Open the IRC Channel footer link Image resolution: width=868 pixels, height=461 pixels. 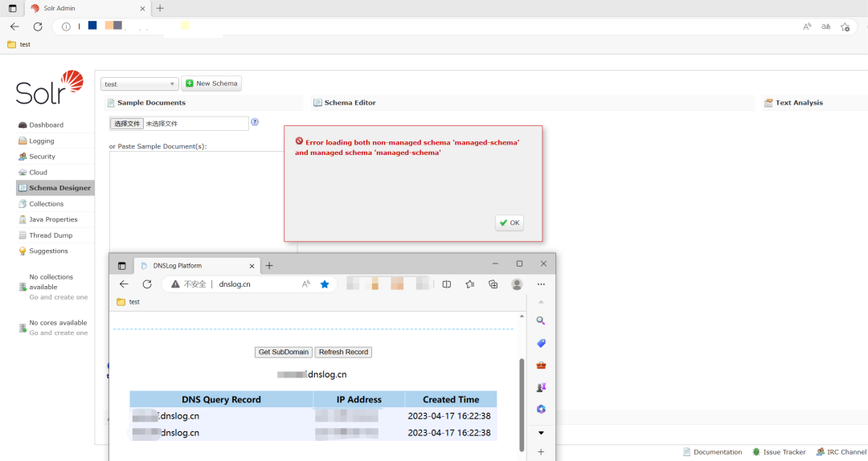(841, 452)
